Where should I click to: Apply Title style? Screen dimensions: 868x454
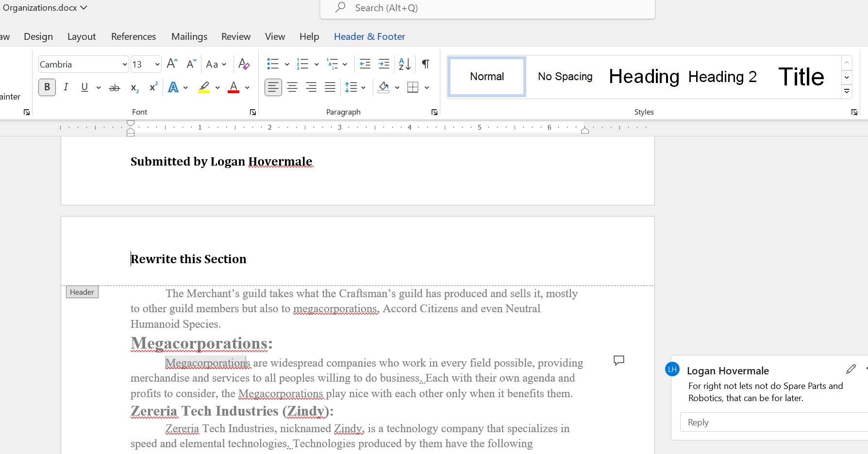pyautogui.click(x=801, y=77)
